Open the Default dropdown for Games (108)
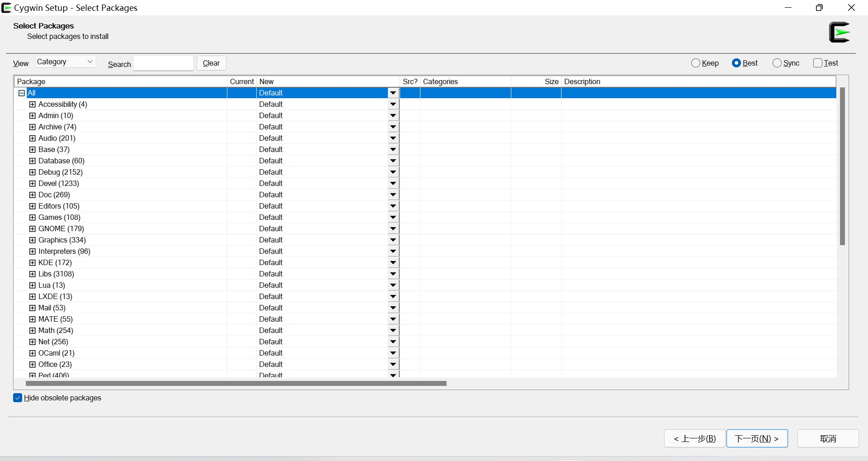This screenshot has width=868, height=461. 393,218
